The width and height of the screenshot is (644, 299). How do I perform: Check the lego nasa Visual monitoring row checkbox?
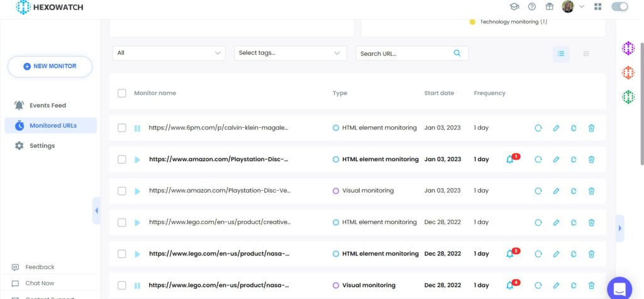coord(122,285)
